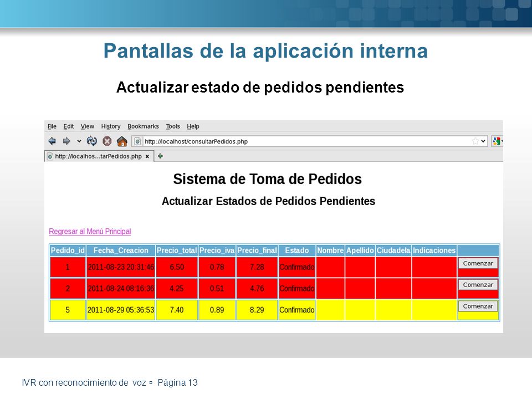Screen dimensions: 532x399
Task: Open the History menu
Action: (111, 126)
